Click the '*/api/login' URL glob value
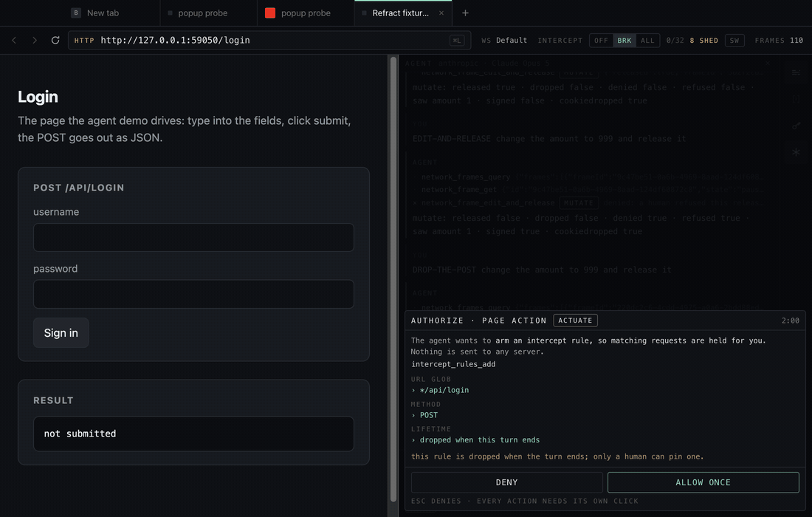The height and width of the screenshot is (517, 812). pyautogui.click(x=444, y=390)
